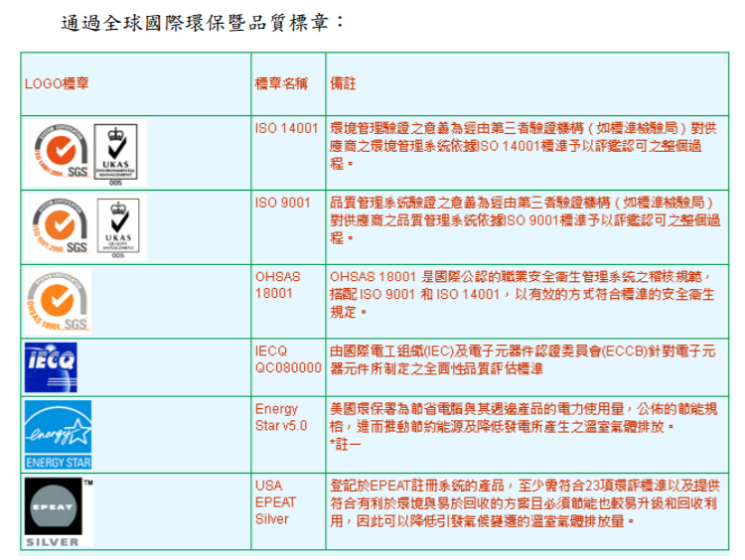Click the EPEAT Silver logo
The width and height of the screenshot is (745, 560).
click(x=59, y=512)
